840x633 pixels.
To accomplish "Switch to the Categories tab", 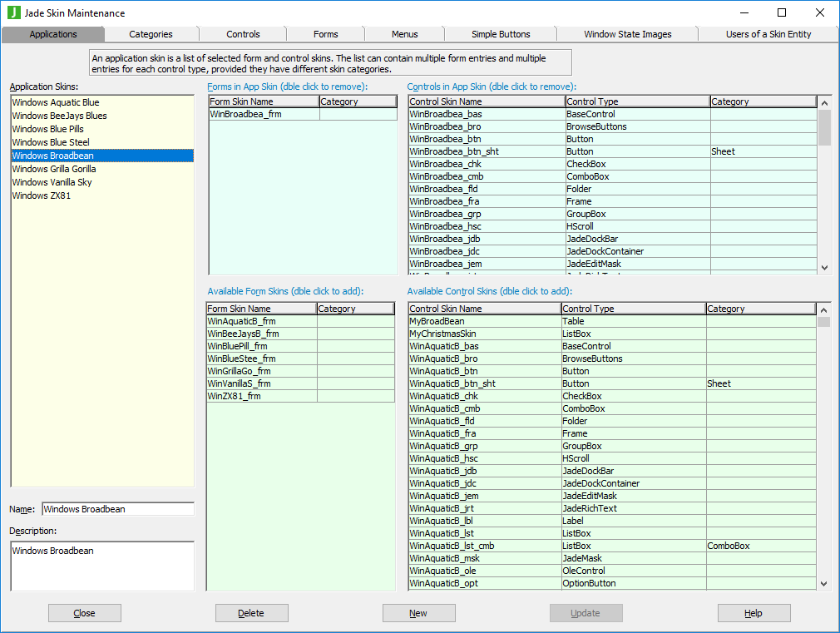I will coord(151,34).
